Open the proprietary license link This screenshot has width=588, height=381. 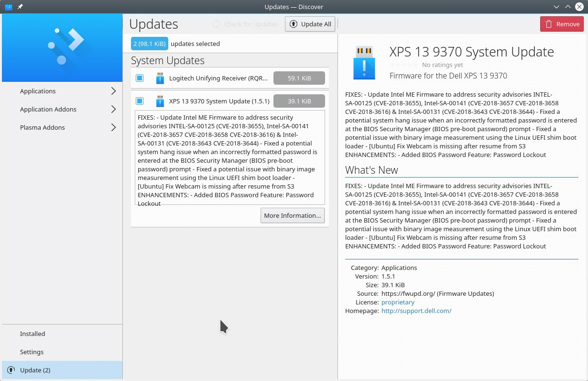398,302
